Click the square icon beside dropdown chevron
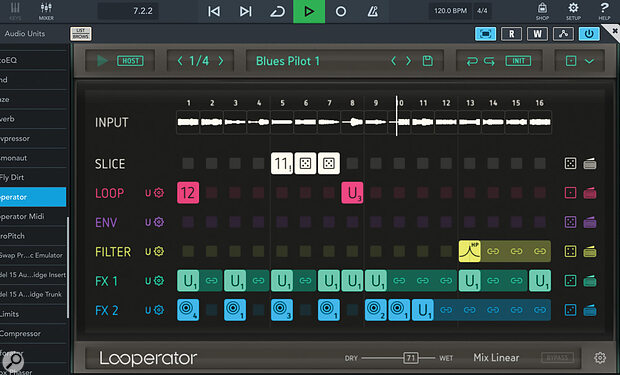The image size is (620, 375). [571, 61]
